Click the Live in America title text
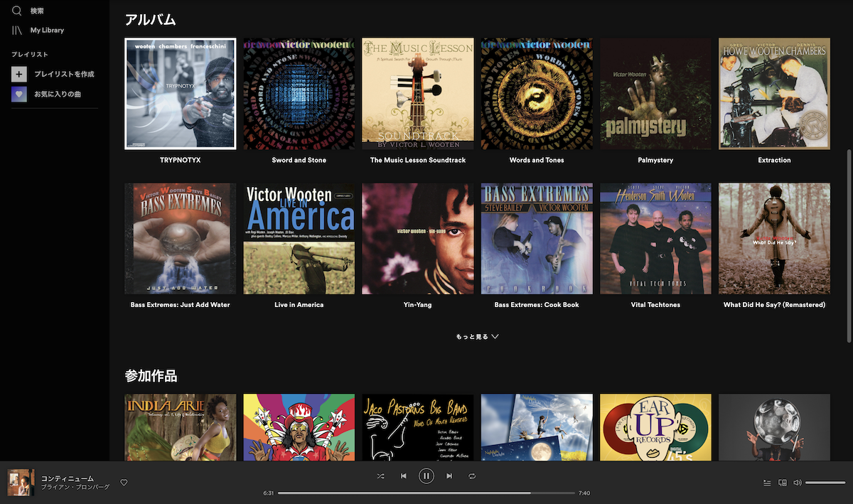The height and width of the screenshot is (504, 853). [299, 304]
